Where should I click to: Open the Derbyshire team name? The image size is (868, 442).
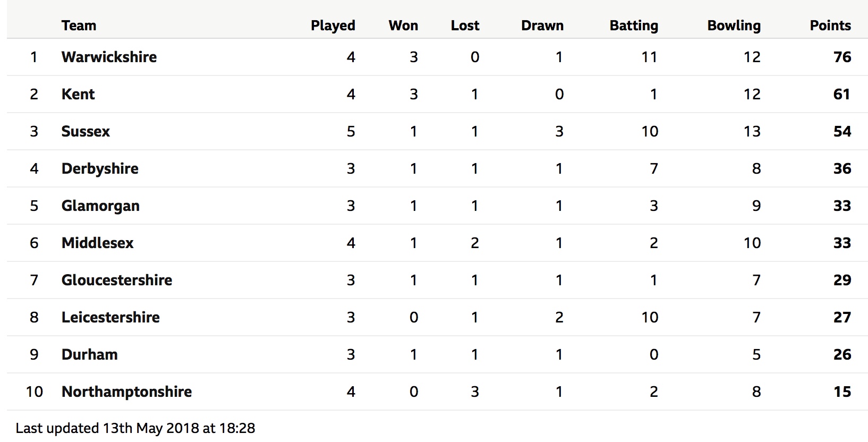coord(100,168)
